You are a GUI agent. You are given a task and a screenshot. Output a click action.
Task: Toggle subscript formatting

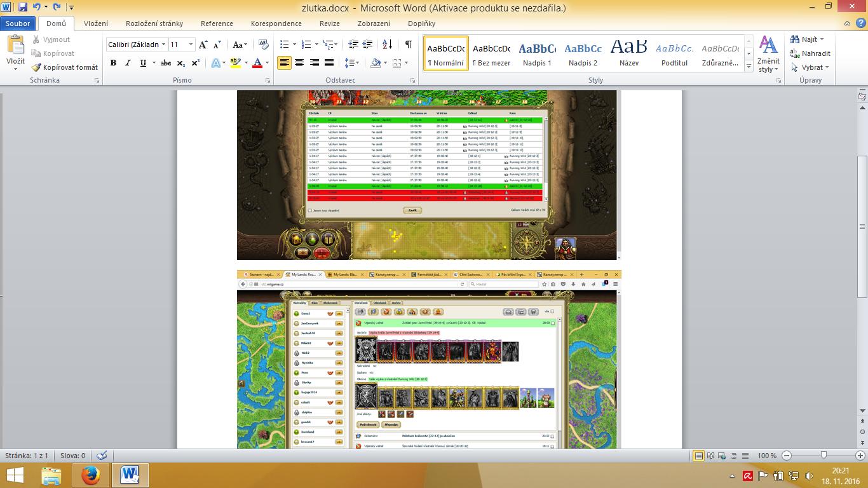[x=181, y=63]
